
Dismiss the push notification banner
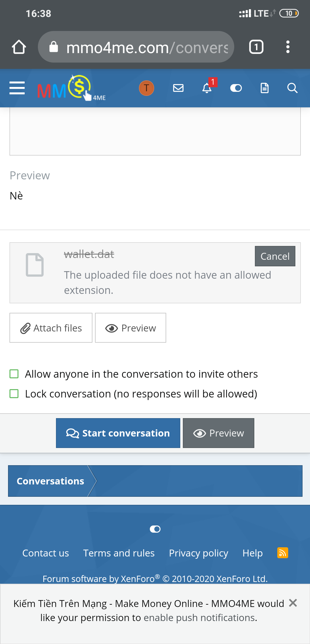pos(293,603)
